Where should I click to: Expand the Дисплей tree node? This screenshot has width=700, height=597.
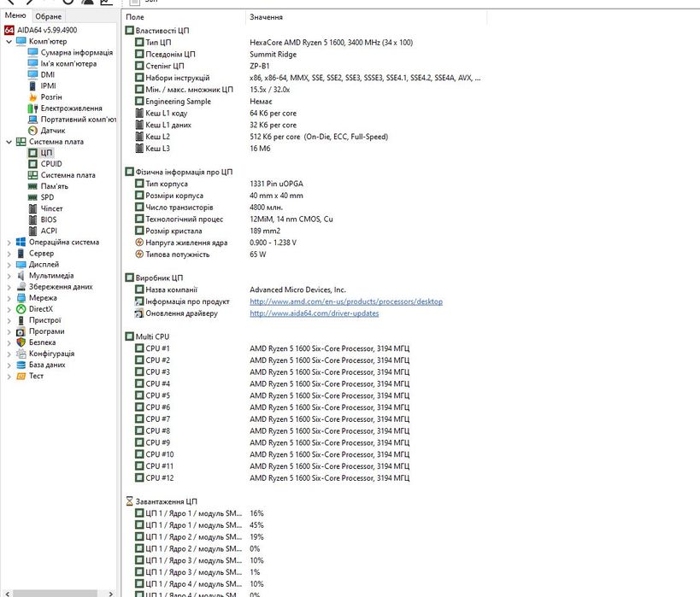(9, 265)
